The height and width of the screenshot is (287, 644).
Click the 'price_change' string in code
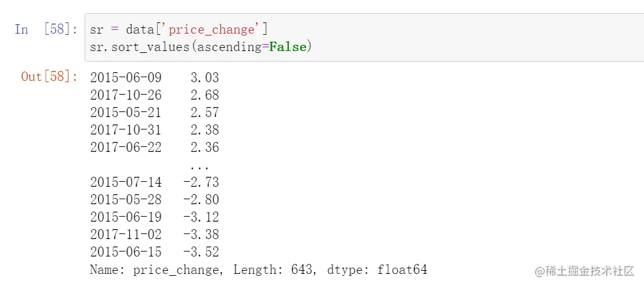point(210,29)
